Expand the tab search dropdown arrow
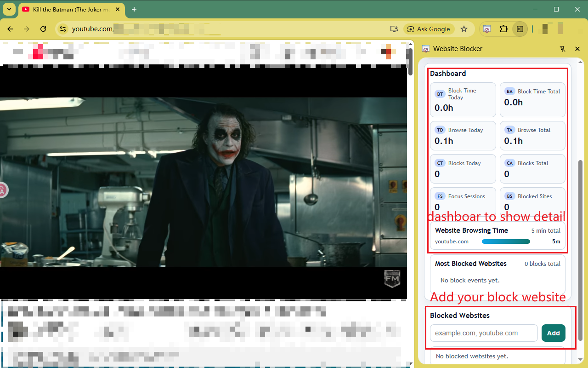 [9, 9]
